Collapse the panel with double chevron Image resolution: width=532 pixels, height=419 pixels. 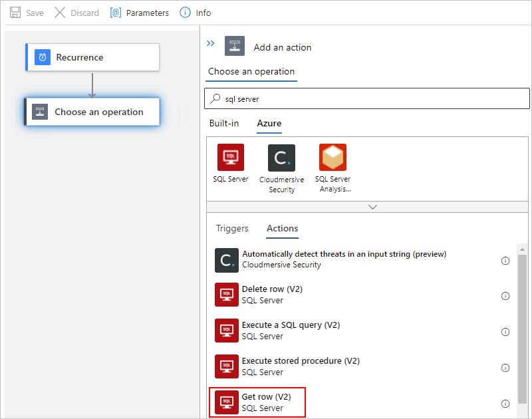pyautogui.click(x=210, y=43)
